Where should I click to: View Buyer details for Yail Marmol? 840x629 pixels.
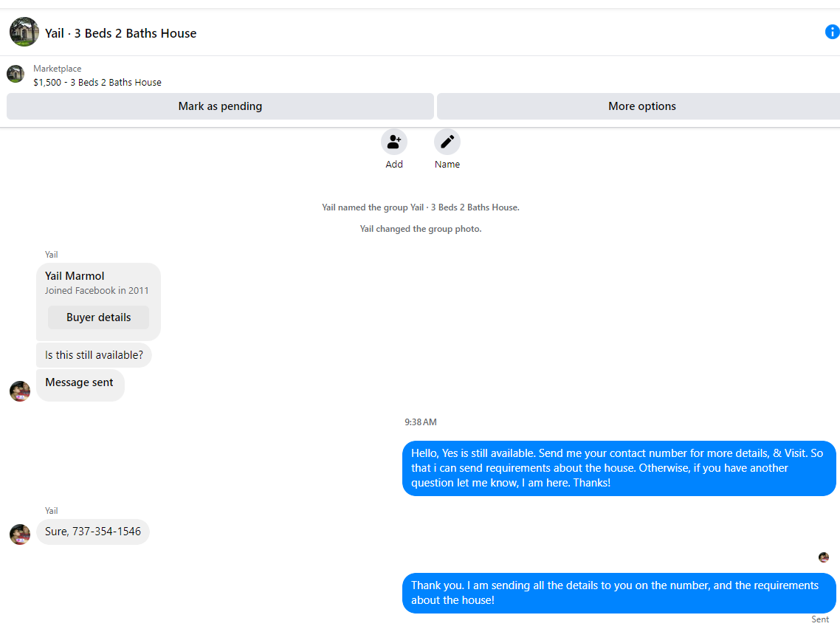[x=99, y=317]
